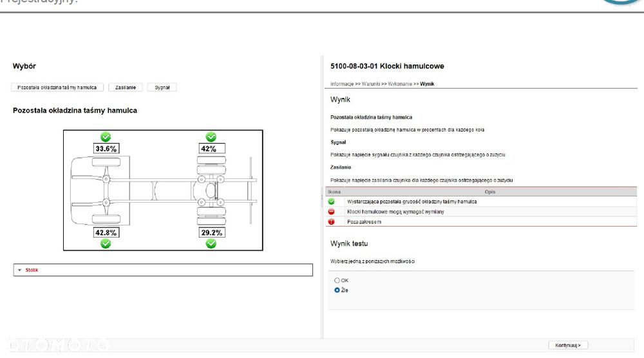Click green check legend icon for sufficient thickness

332,202
